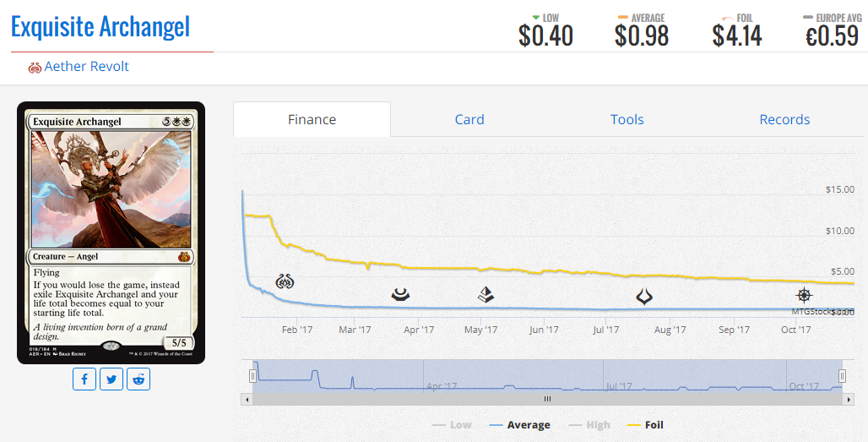The image size is (868, 442).
Task: Open the Records tab
Action: (784, 119)
